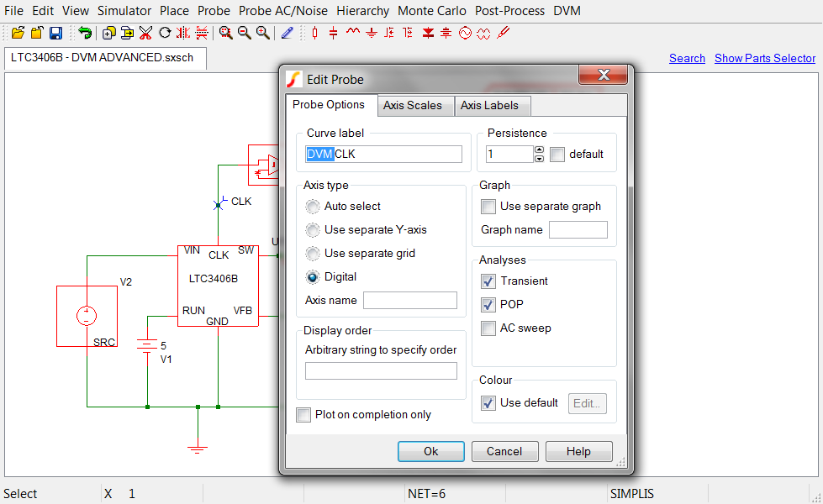Click the Cut scissors icon
The image size is (823, 504).
tap(145, 33)
